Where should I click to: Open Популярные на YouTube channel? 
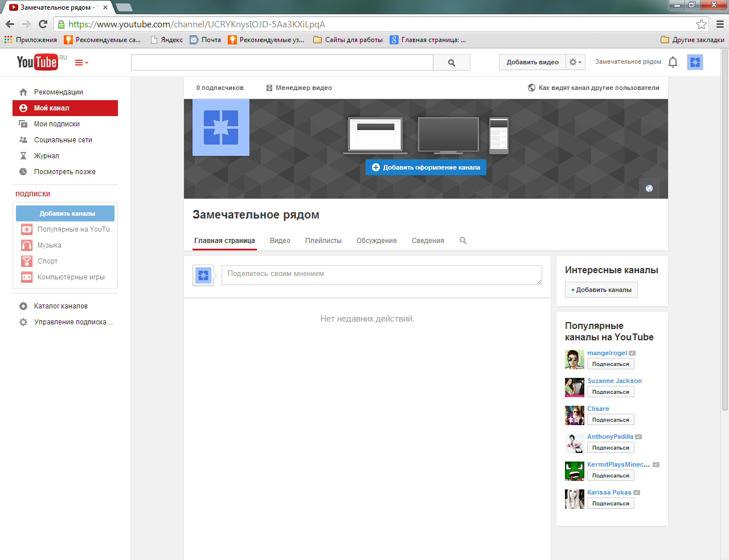coord(67,229)
